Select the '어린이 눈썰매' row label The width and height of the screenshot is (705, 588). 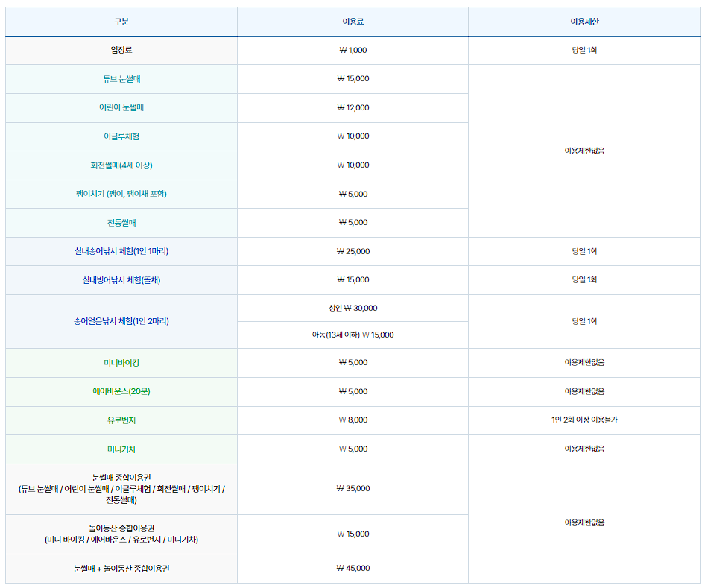pos(121,107)
